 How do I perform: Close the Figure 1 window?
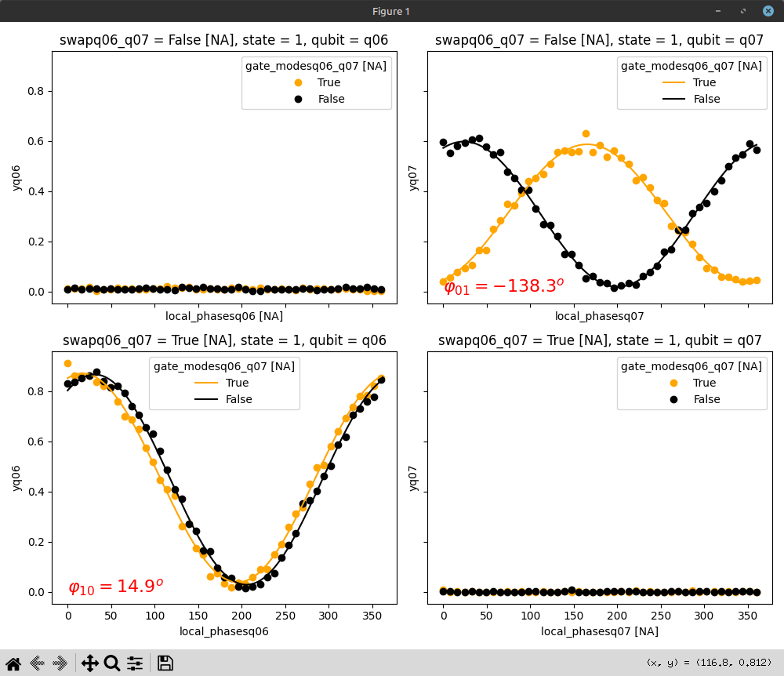[x=768, y=11]
